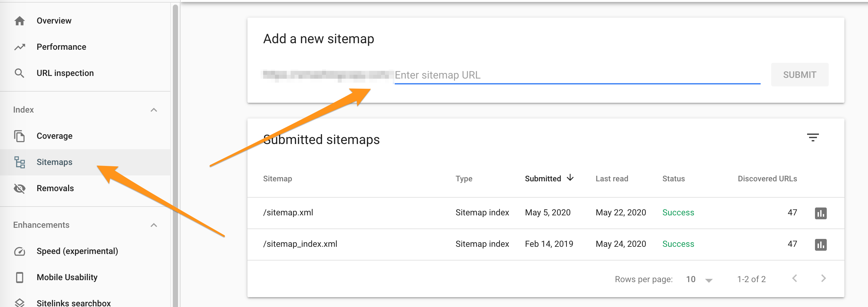The image size is (868, 307).
Task: Open chart report for /sitemap_index.xml row
Action: 820,245
